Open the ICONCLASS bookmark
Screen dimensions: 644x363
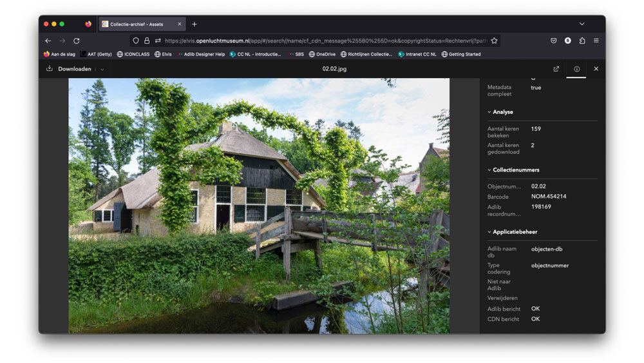pyautogui.click(x=133, y=54)
